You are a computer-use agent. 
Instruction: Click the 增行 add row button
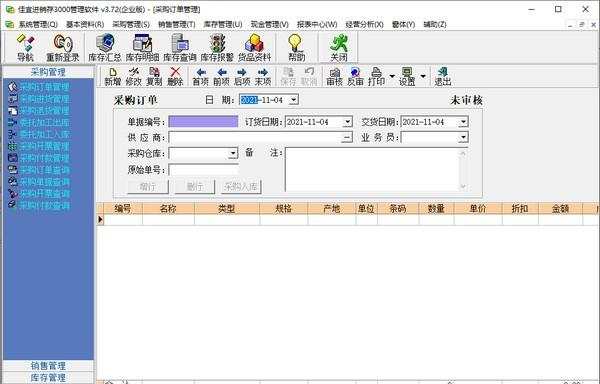pos(148,187)
